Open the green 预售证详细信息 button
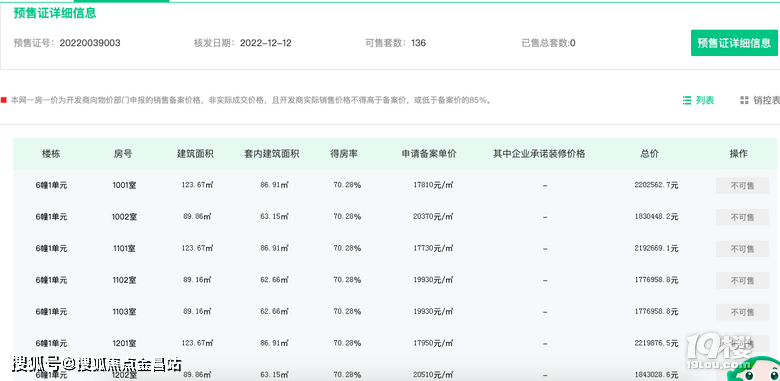Viewport: 780px width, 381px height. 734,43
